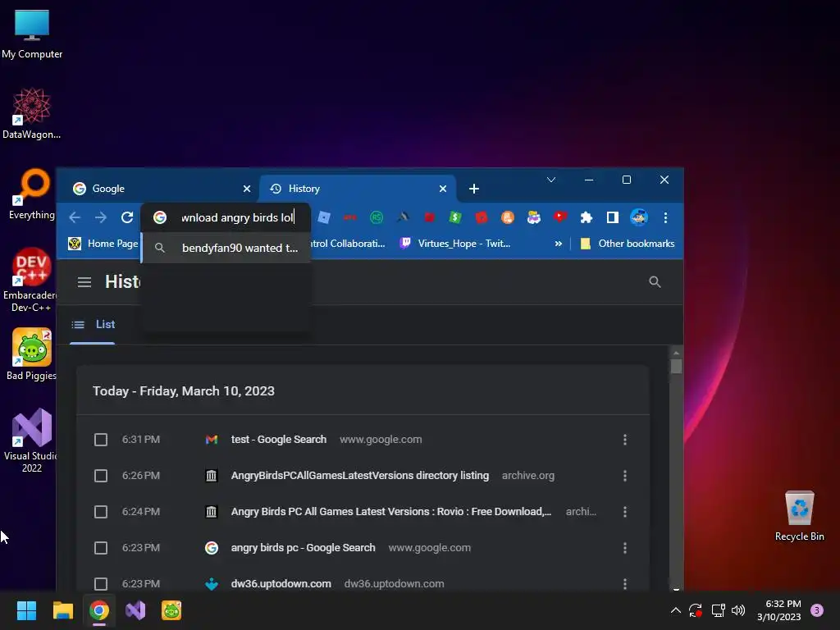
Task: Open the Other bookmarks folder
Action: (x=628, y=244)
